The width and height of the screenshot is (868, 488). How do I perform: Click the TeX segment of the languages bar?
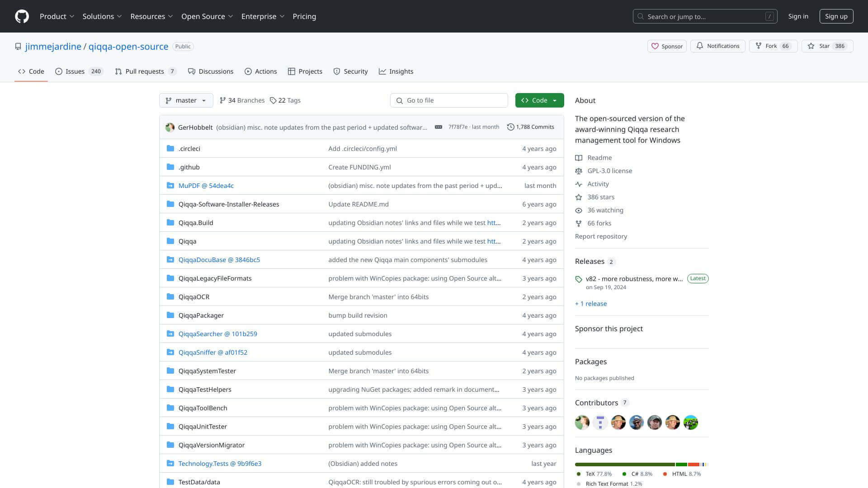624,465
